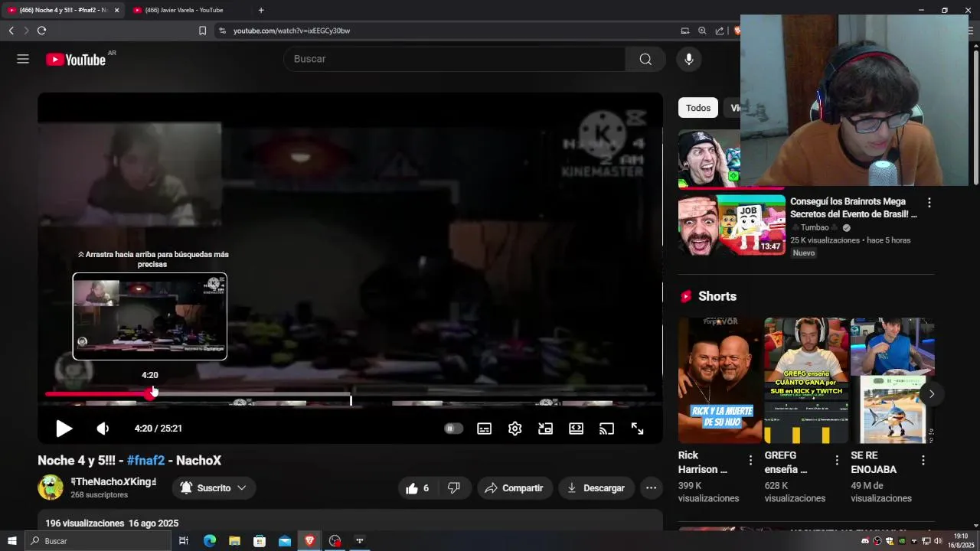Screen dimensions: 980x551
Task: Focus the Buscar YouTube search field
Action: click(455, 59)
